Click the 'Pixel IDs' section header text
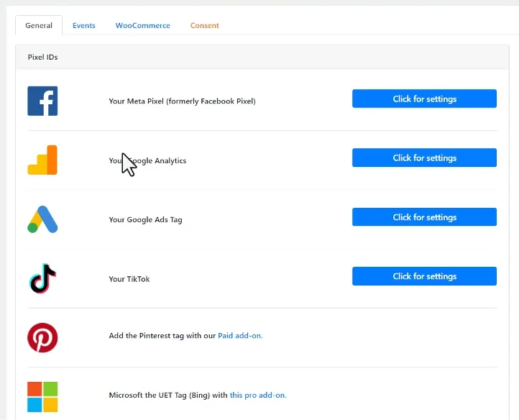 pos(42,57)
